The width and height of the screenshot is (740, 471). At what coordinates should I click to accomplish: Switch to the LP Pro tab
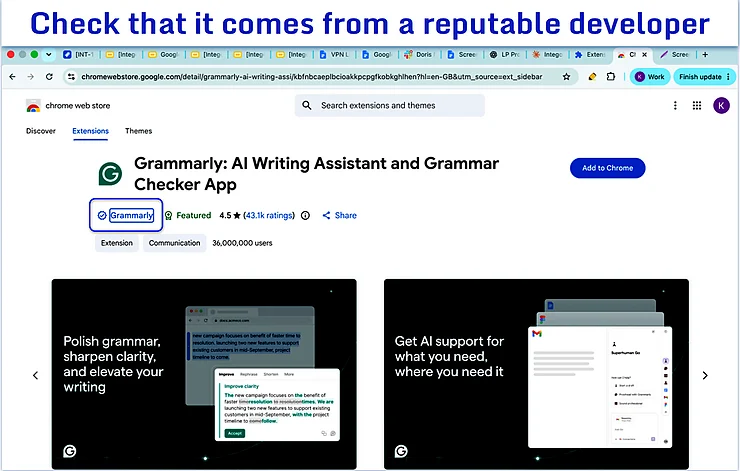click(505, 55)
